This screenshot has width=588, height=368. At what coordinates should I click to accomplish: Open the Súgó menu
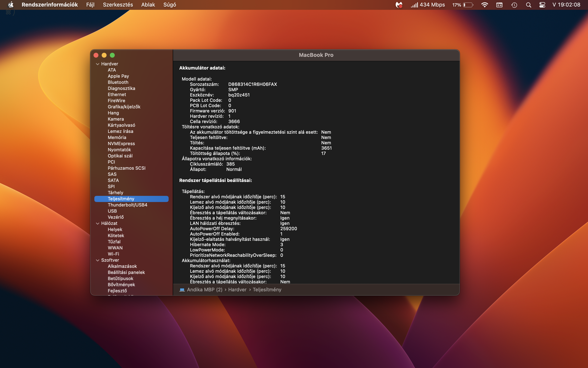[x=170, y=5]
